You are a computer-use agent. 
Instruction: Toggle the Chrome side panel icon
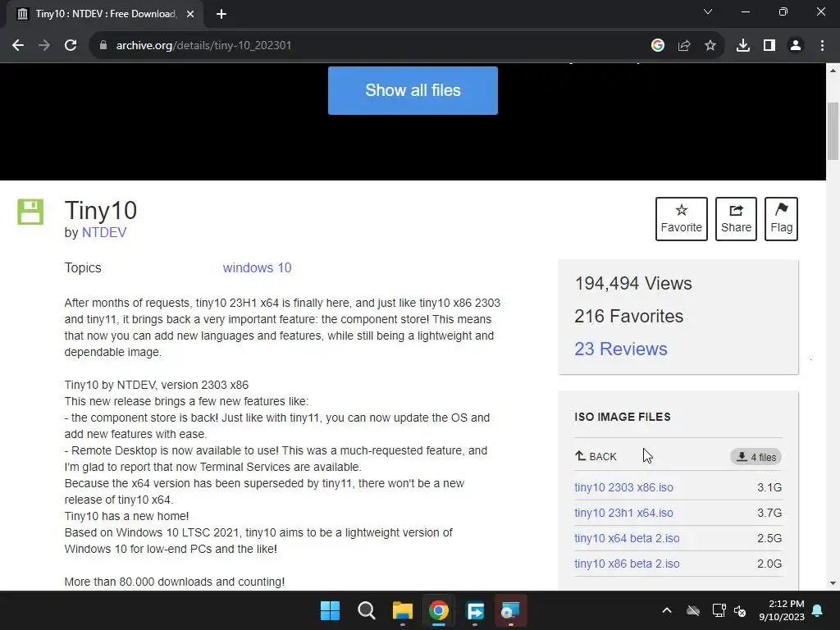(769, 46)
